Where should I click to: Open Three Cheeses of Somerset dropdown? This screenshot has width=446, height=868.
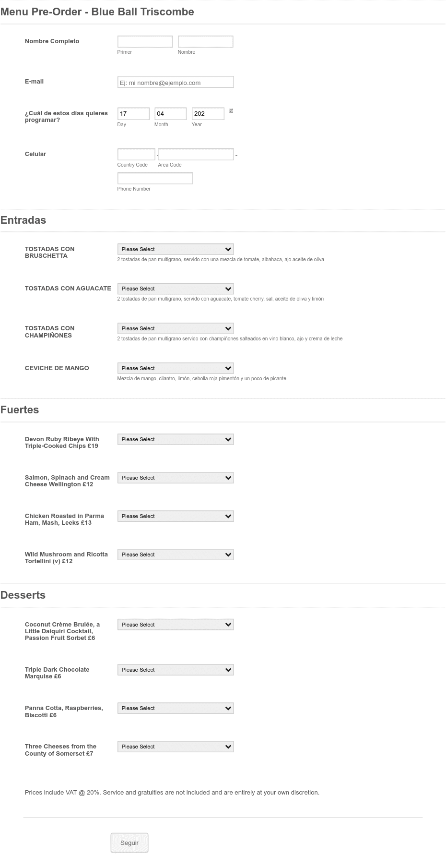coord(176,747)
